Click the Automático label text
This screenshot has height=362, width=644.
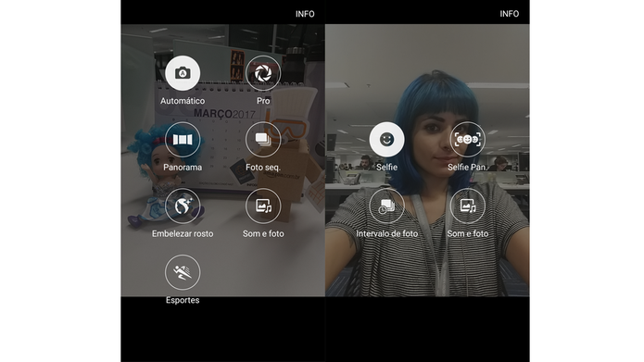183,101
